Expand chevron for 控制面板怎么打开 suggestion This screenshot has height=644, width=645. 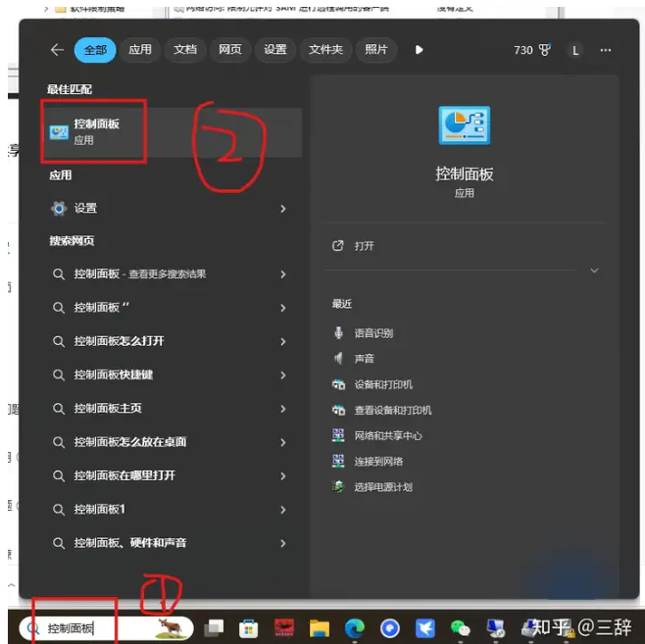tap(282, 341)
